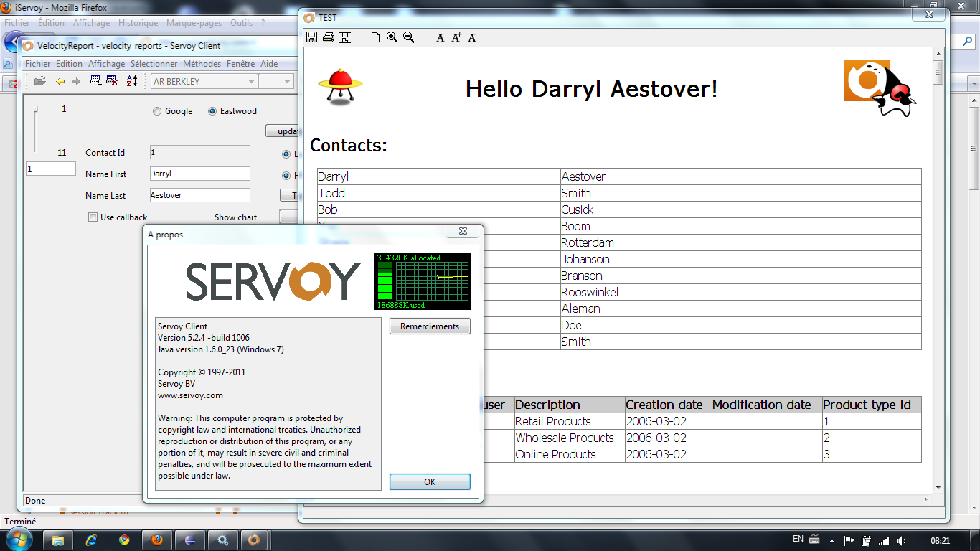Image resolution: width=980 pixels, height=551 pixels.
Task: Click the Servoy Duke logo in report
Action: pos(880,88)
